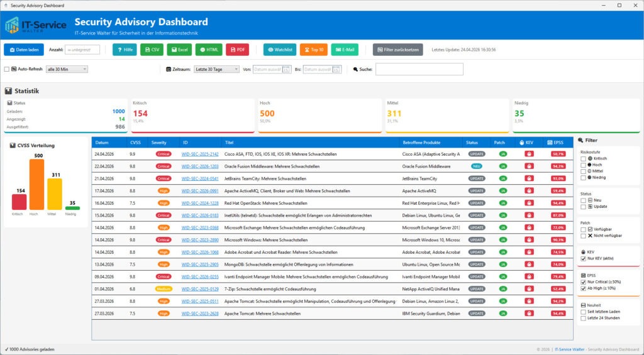
Task: Click the High severity badge for Microsoft Exchange
Action: [164, 228]
